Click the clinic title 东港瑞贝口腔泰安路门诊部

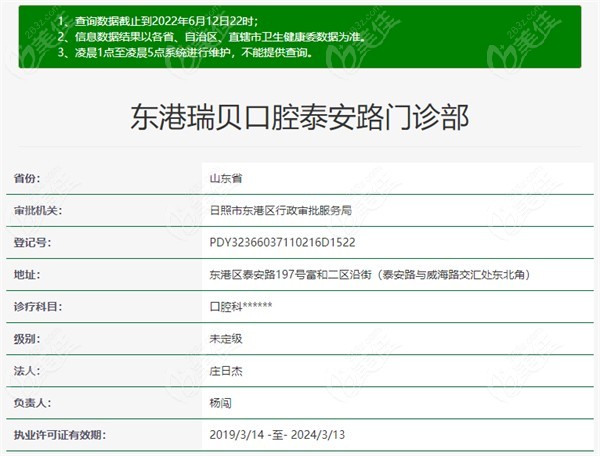click(300, 117)
